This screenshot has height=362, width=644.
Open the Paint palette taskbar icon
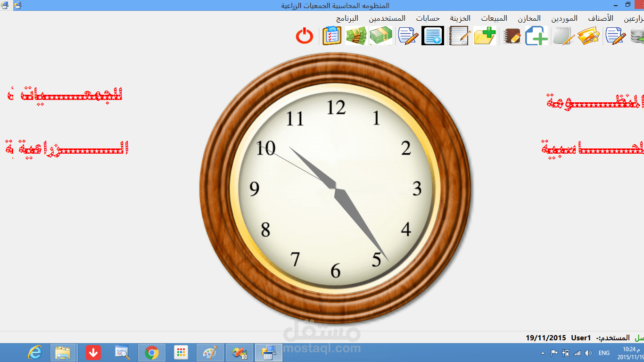point(210,353)
